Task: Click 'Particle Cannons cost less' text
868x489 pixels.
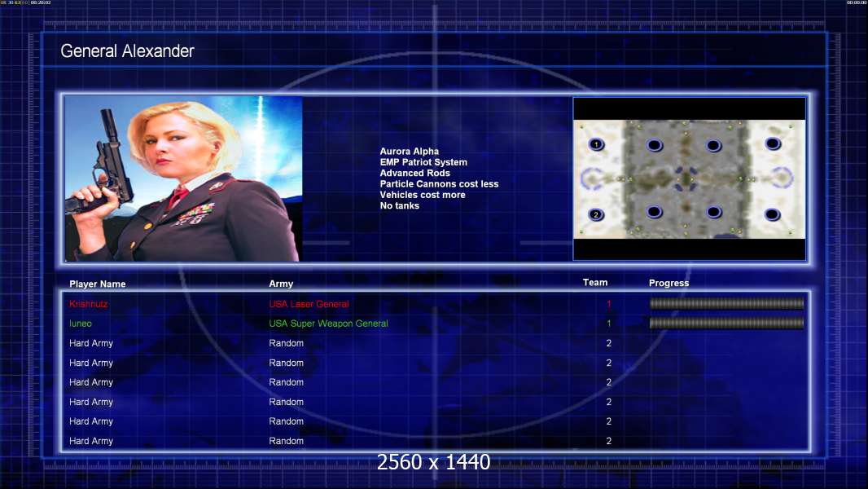Action: (439, 184)
